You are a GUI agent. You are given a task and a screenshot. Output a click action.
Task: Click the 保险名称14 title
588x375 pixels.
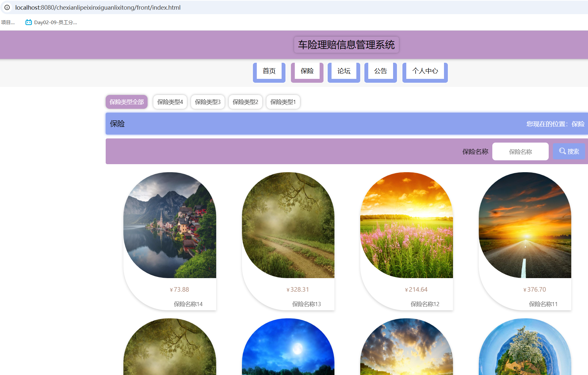click(x=188, y=304)
